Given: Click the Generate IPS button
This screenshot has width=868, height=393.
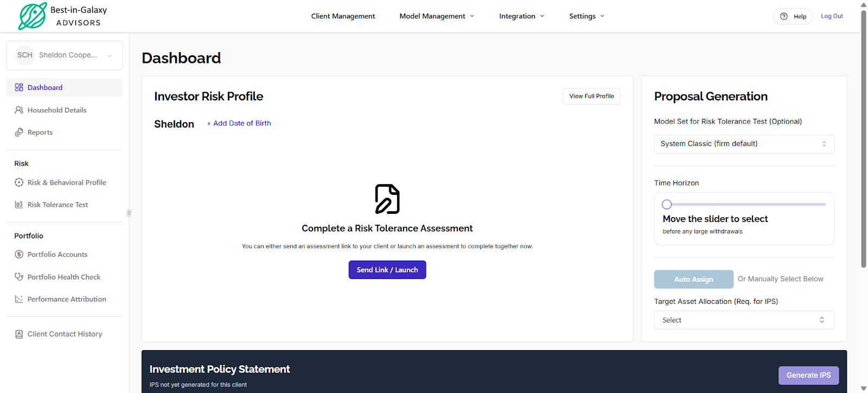Looking at the screenshot, I should [809, 376].
